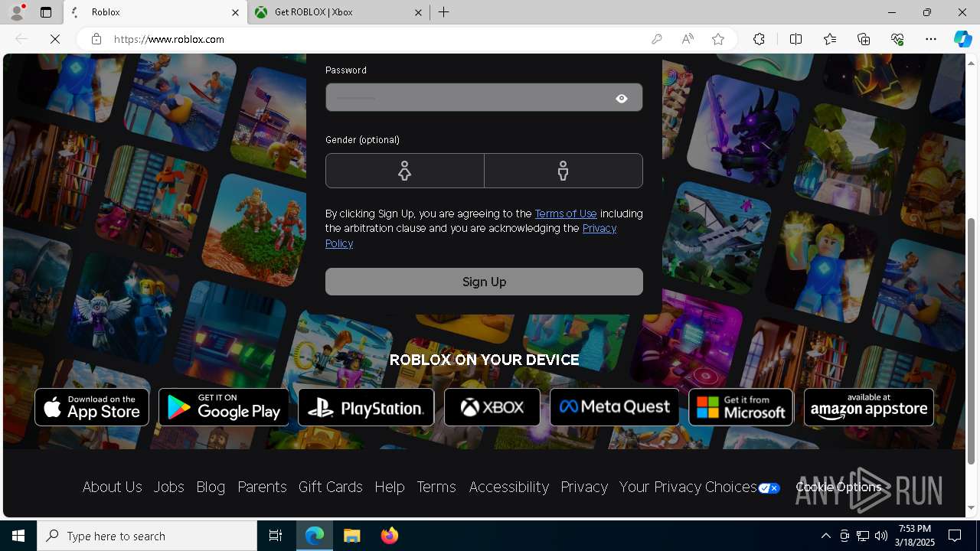Click the taskbar search box
980x551 pixels.
click(147, 536)
